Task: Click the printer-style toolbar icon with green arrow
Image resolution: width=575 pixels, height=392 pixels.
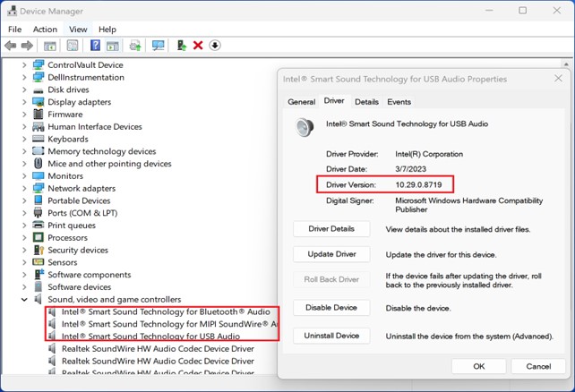Action: tap(135, 46)
